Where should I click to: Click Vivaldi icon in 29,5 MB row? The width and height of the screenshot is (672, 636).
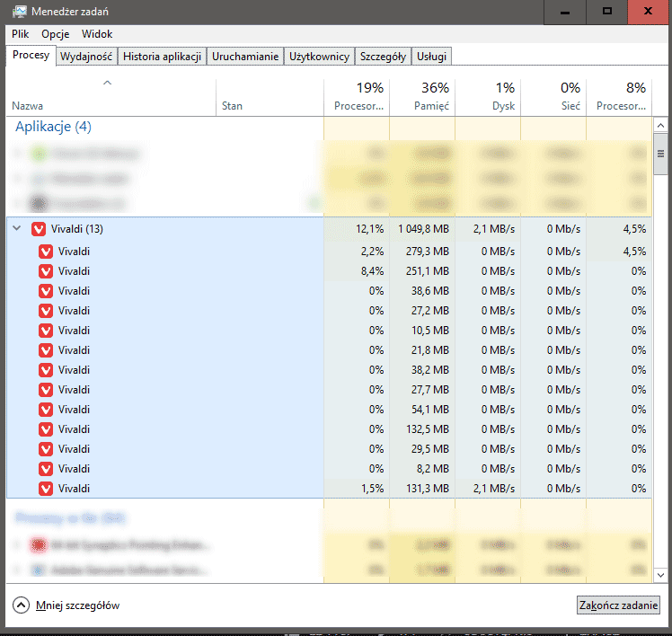[46, 449]
